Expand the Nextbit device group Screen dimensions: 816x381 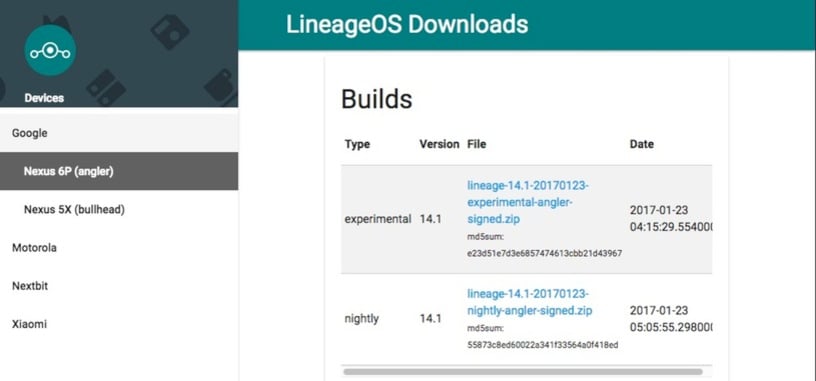(x=119, y=286)
